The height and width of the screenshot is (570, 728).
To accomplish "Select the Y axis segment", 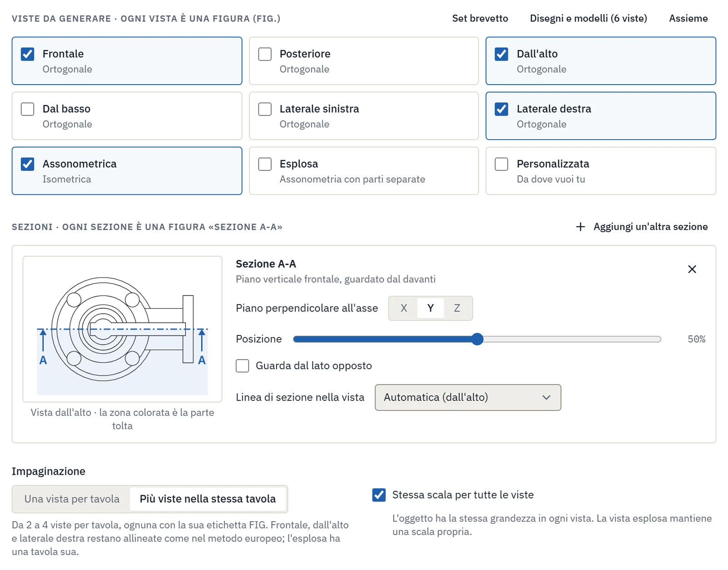I will pos(430,308).
